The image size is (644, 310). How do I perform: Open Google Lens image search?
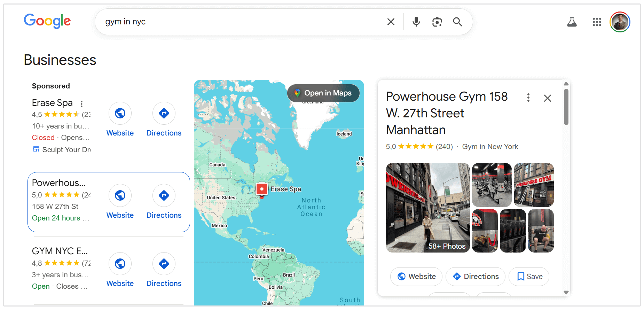[x=437, y=22]
